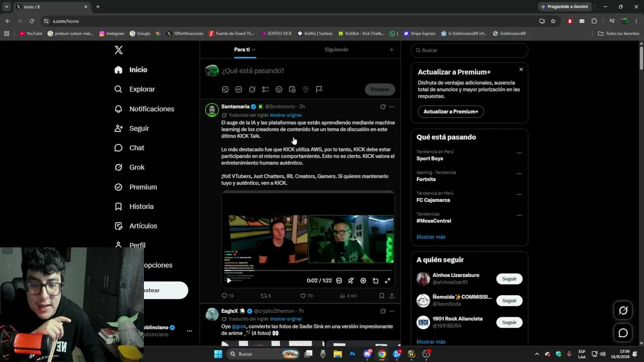Open the flag icon in composer toolbar
Screen dimensions: 644x362
319,89
